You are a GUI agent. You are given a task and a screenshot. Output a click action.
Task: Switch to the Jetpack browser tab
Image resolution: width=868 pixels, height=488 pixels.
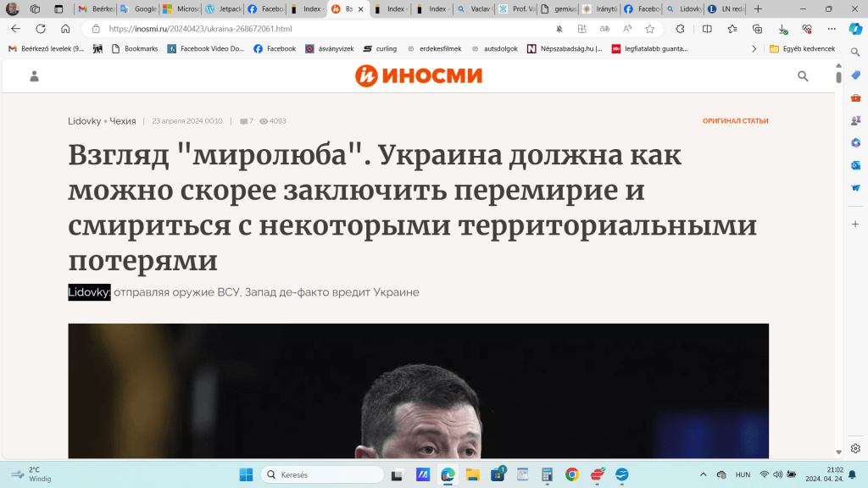pyautogui.click(x=224, y=8)
